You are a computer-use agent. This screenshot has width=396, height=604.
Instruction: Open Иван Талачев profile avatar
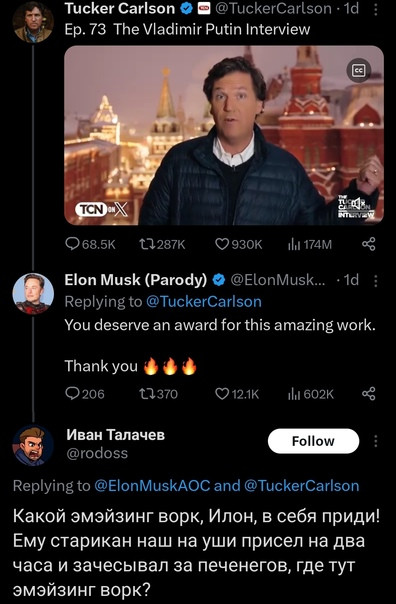[33, 445]
